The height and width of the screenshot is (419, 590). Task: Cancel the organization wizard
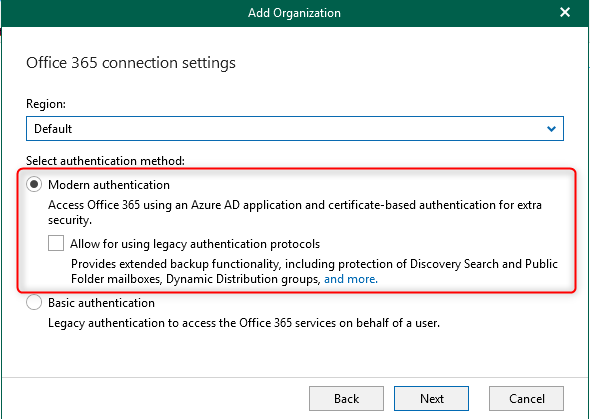tap(526, 398)
